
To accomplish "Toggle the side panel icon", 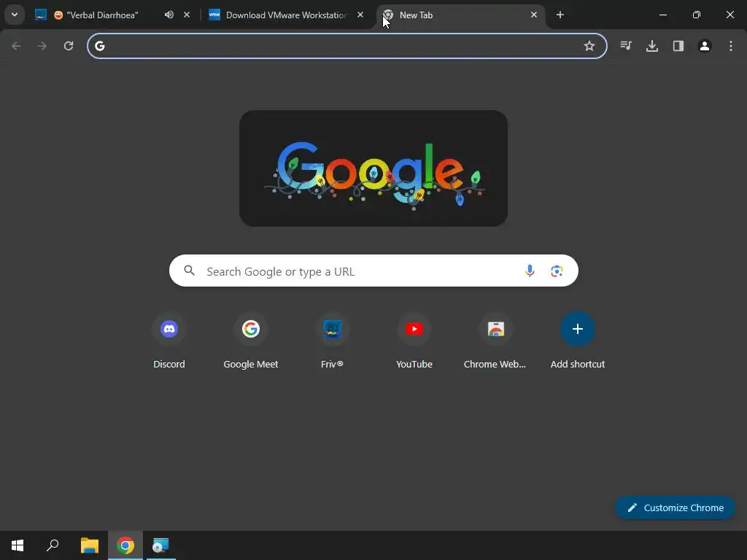I will (678, 46).
